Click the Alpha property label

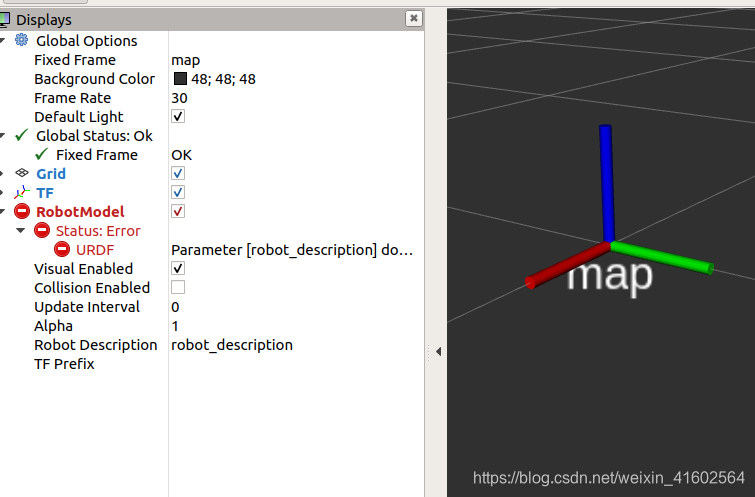(x=53, y=326)
